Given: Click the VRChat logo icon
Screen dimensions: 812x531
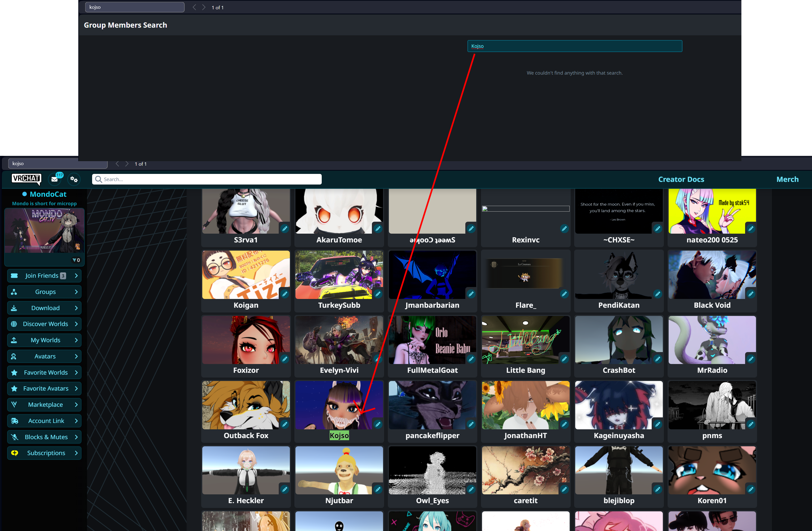Looking at the screenshot, I should pyautogui.click(x=26, y=179).
